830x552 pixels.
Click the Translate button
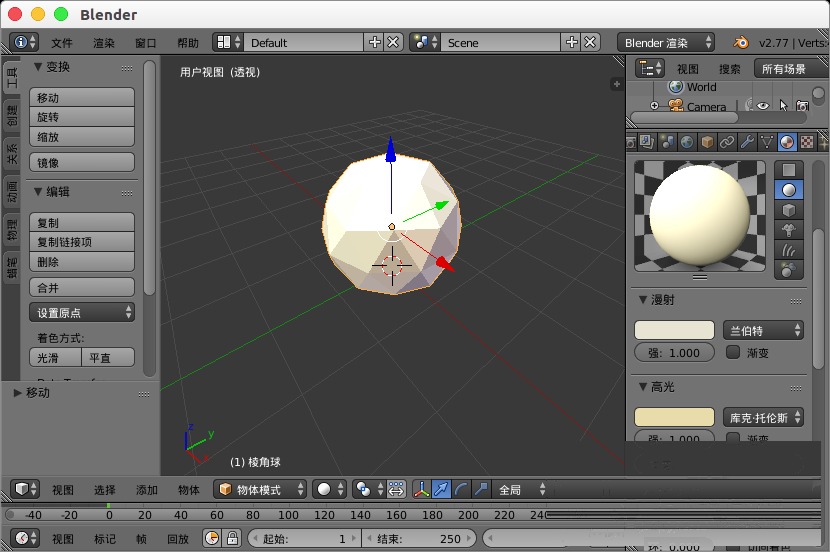pos(82,97)
